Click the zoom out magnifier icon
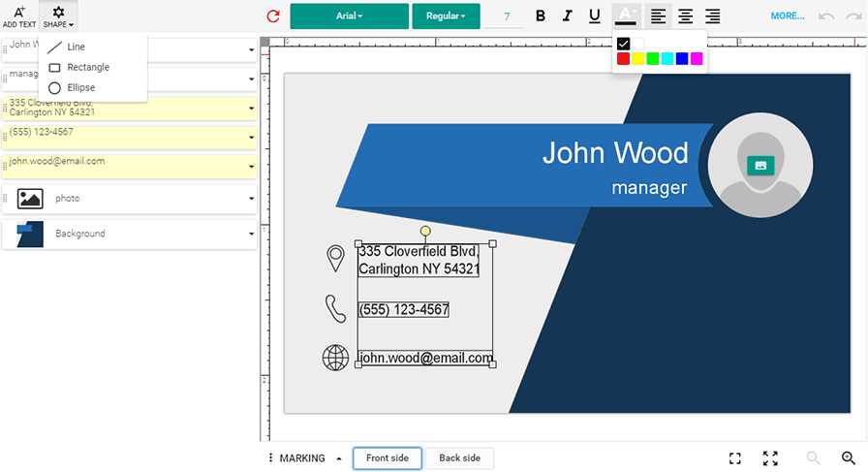This screenshot has width=868, height=472. (x=813, y=458)
